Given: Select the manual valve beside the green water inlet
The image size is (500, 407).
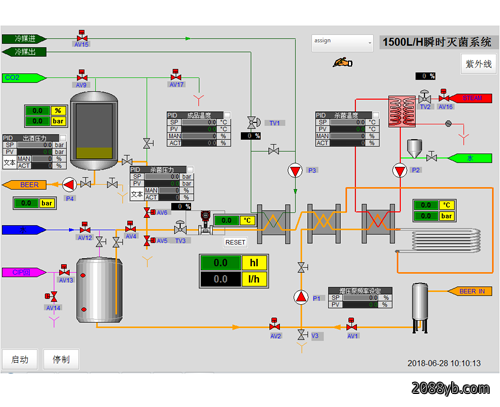Looking at the screenshot, I should [431, 156].
